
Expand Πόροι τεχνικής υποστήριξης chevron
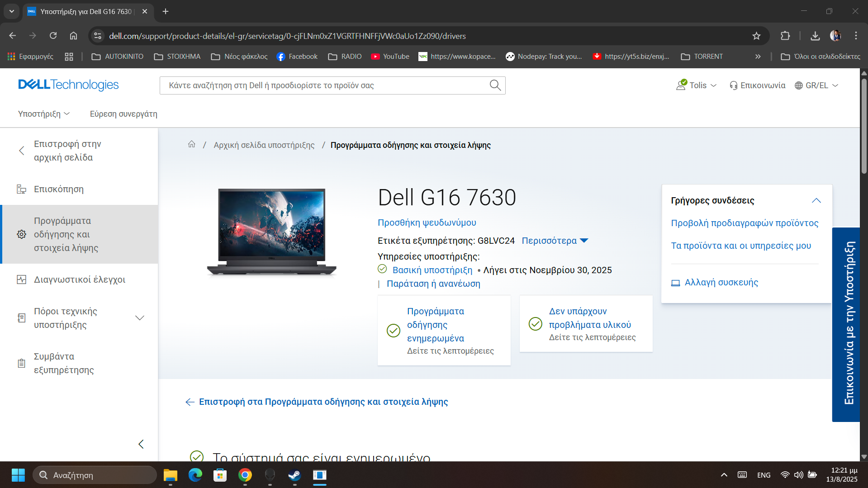(x=140, y=318)
